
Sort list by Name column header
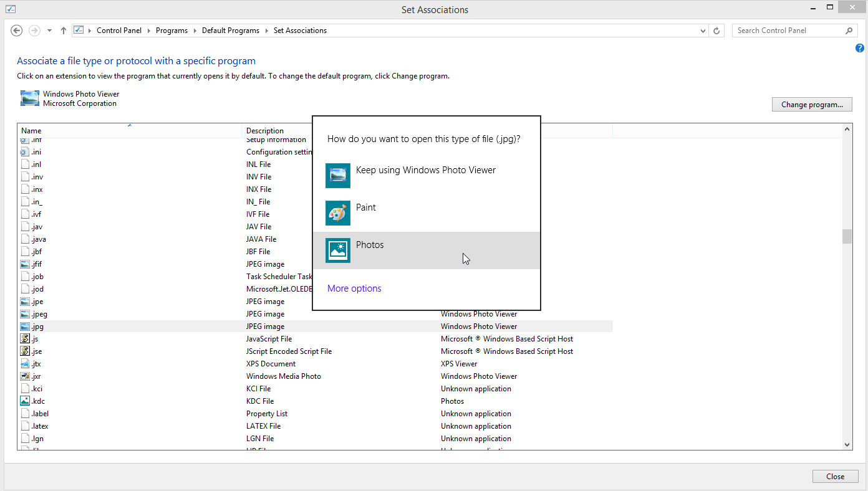tap(130, 131)
